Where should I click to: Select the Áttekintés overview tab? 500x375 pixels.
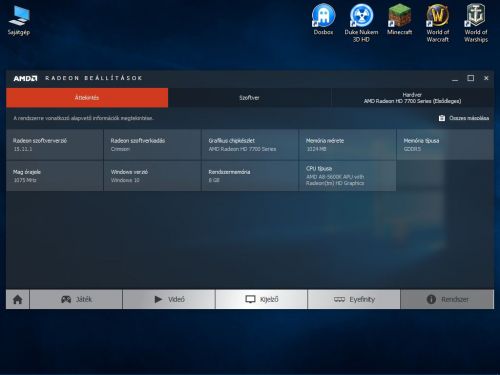(87, 98)
